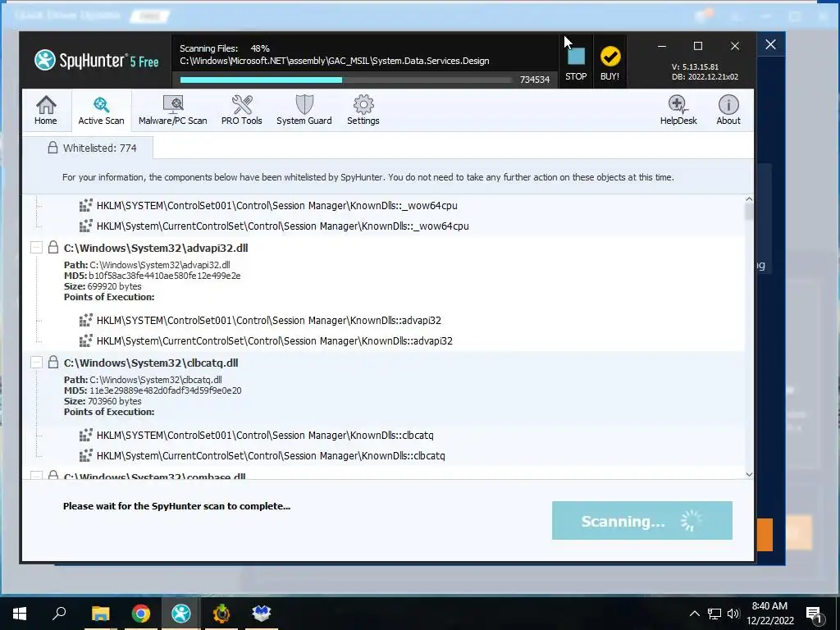Viewport: 840px width, 630px height.
Task: Select C:\Windows\System32\advapi32.dll heading
Action: (156, 248)
